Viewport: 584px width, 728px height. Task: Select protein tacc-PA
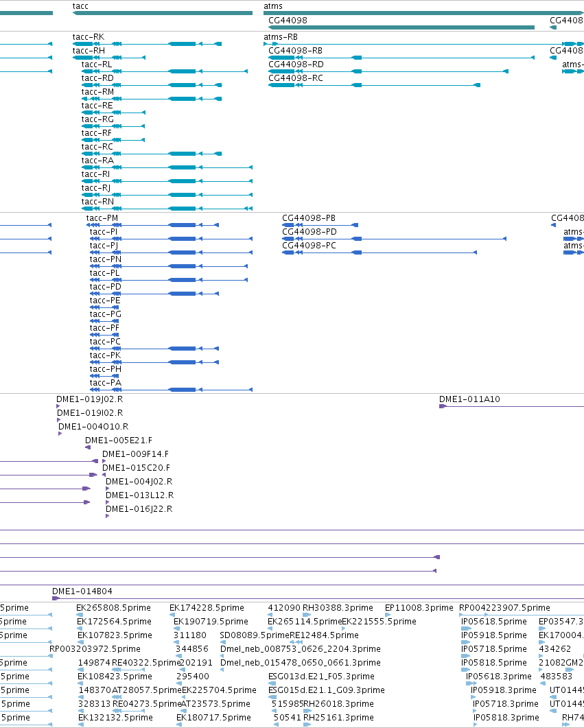point(106,383)
